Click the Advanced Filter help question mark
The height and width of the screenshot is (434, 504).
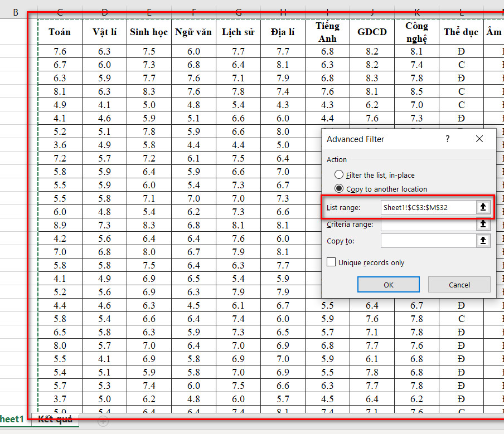(x=447, y=139)
